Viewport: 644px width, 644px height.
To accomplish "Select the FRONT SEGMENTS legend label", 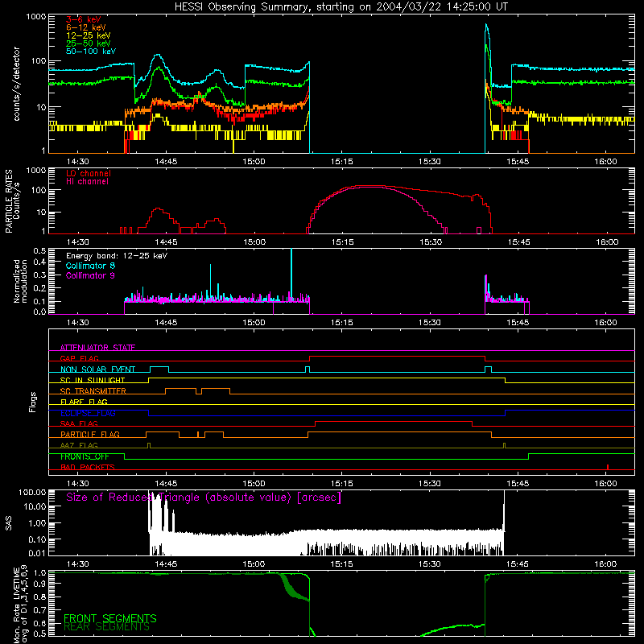I will [110, 618].
